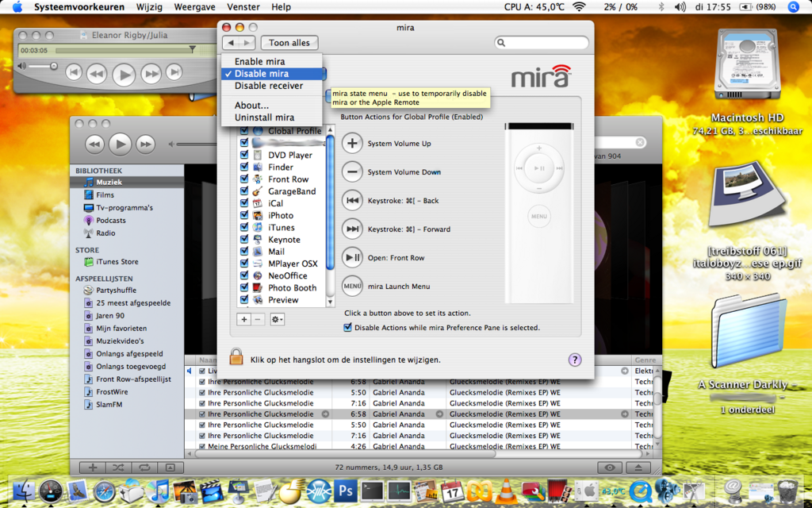Click the iTunes previous track button
The image size is (812, 508).
click(95, 144)
